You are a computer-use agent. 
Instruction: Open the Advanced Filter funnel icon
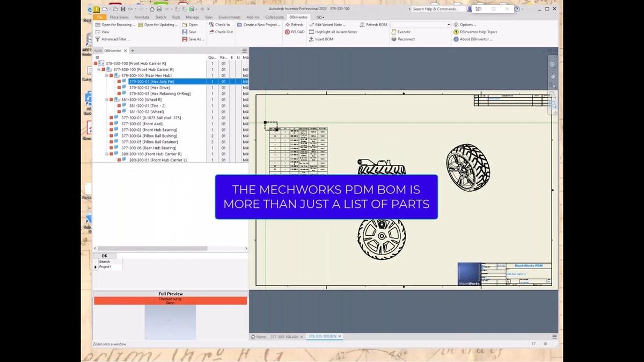pyautogui.click(x=97, y=39)
